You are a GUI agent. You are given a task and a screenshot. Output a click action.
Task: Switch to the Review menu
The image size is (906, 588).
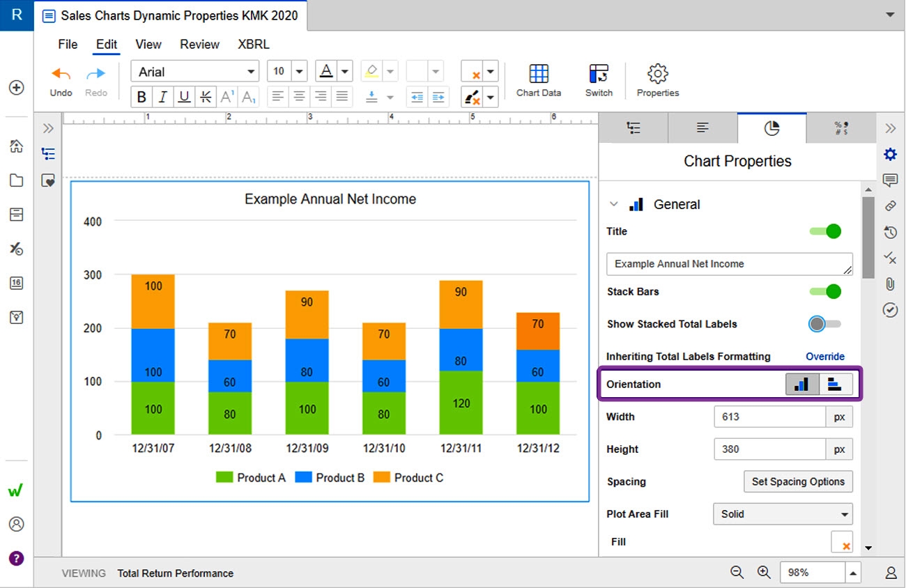199,44
